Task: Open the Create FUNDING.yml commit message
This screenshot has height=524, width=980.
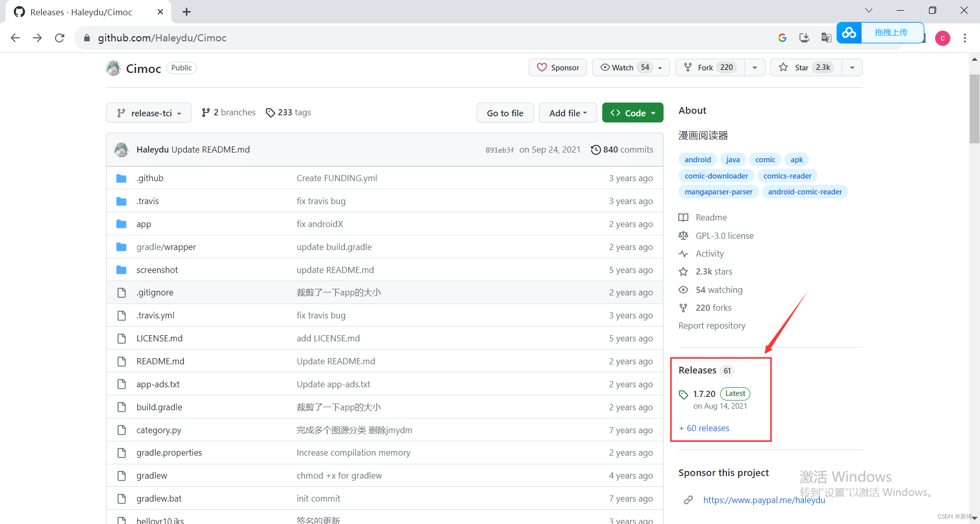Action: (337, 178)
